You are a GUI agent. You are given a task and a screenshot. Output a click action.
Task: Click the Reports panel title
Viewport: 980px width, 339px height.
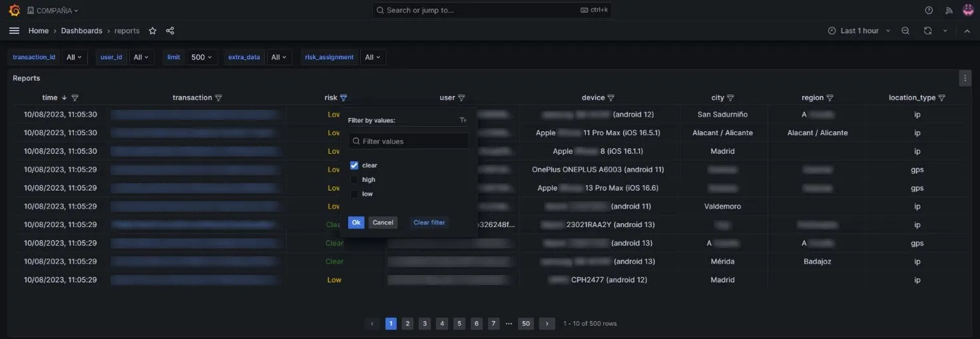pyautogui.click(x=27, y=79)
